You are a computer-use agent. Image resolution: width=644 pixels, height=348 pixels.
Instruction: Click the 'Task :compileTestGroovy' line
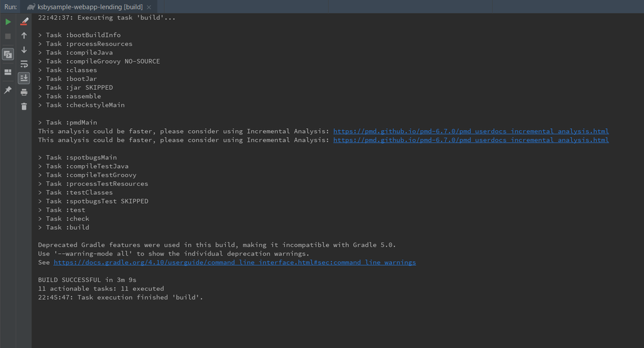point(87,175)
